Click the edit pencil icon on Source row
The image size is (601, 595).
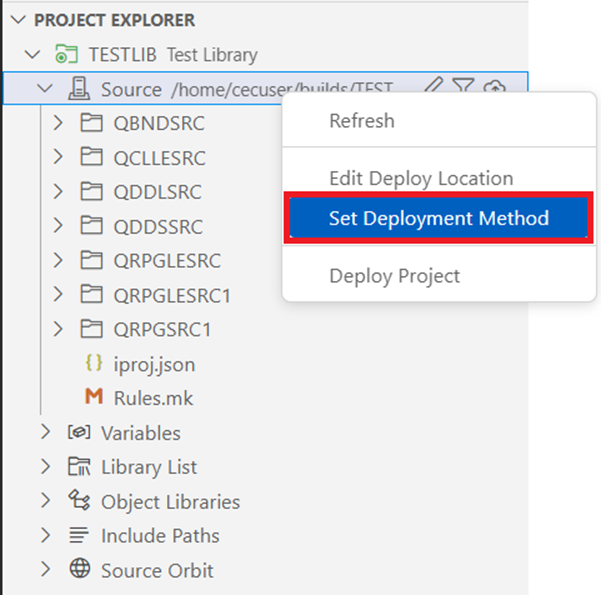[x=432, y=89]
